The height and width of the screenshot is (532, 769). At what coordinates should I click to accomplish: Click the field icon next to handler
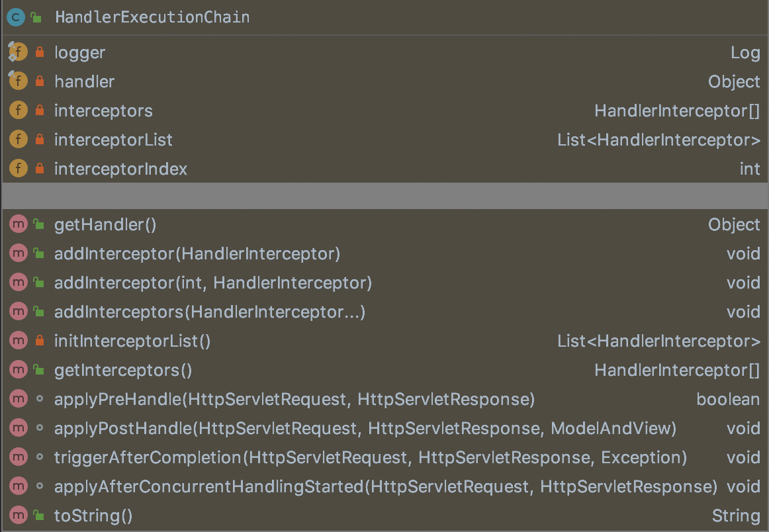18,81
